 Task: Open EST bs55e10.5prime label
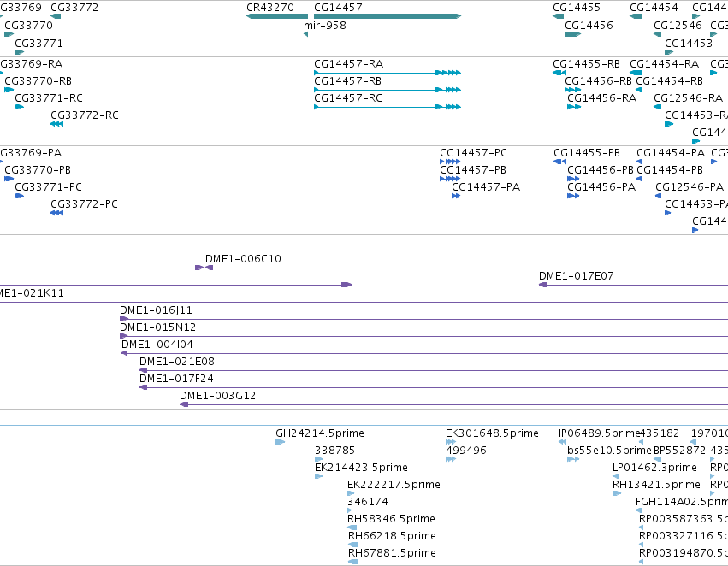[x=610, y=451]
